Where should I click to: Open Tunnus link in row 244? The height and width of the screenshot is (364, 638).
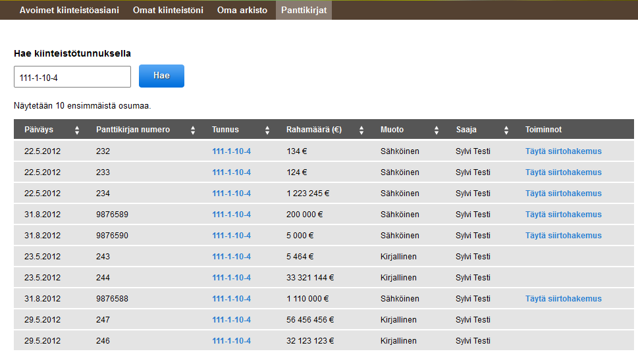pyautogui.click(x=232, y=278)
